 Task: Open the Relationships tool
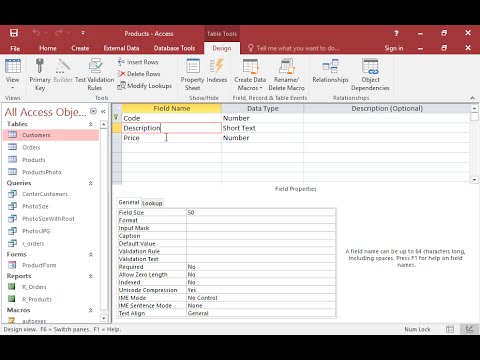330,70
